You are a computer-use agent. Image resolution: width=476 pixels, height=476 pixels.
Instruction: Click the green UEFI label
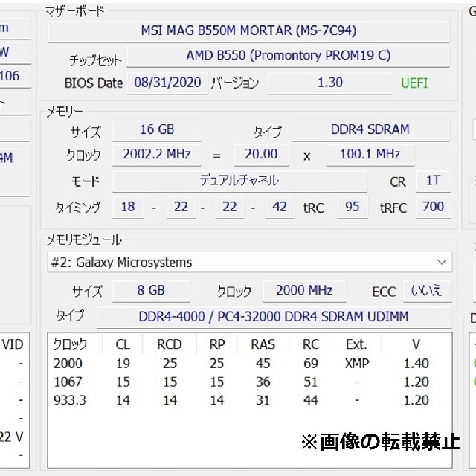pos(414,83)
